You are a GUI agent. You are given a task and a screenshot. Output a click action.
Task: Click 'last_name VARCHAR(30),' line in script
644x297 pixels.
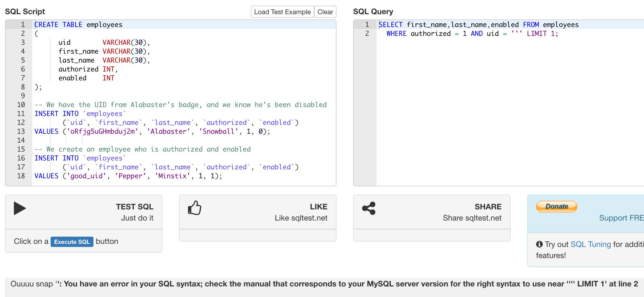click(104, 60)
